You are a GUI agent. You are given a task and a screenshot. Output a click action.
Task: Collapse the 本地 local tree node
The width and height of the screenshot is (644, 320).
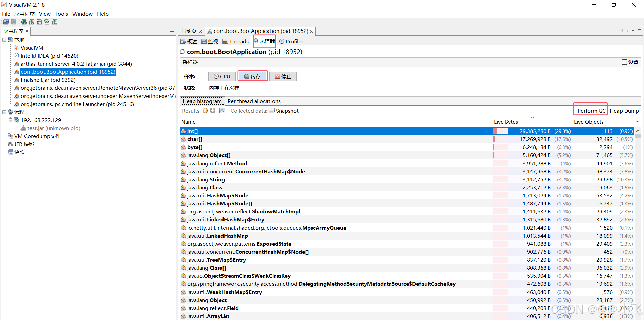coord(4,40)
